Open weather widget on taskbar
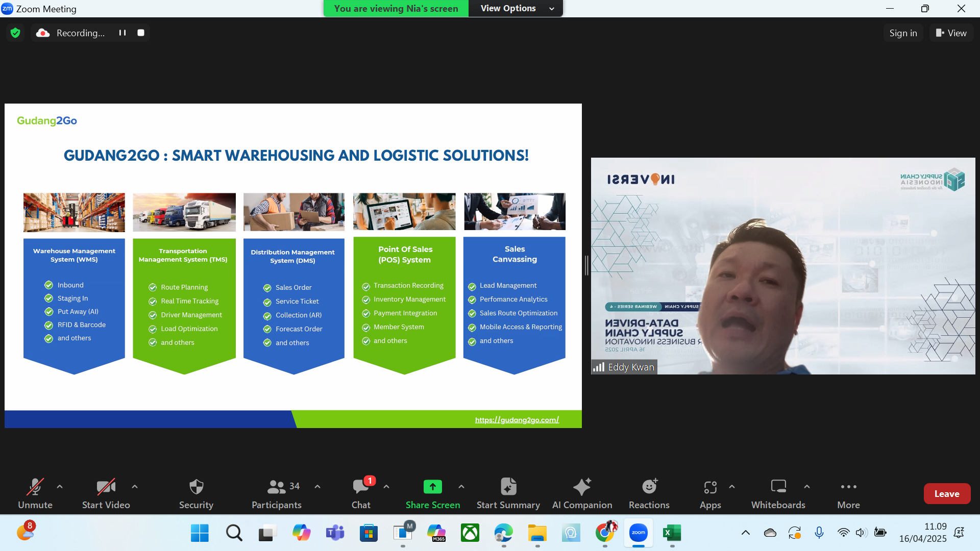This screenshot has height=551, width=980. coord(26,532)
